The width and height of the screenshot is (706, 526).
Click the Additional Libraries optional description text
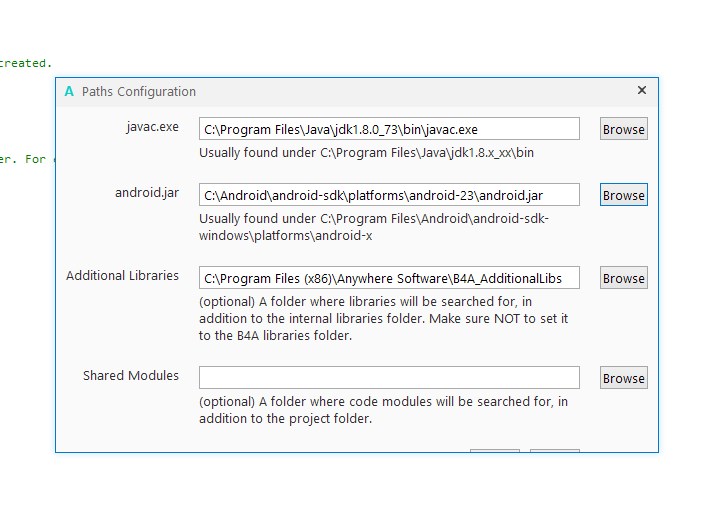383,318
